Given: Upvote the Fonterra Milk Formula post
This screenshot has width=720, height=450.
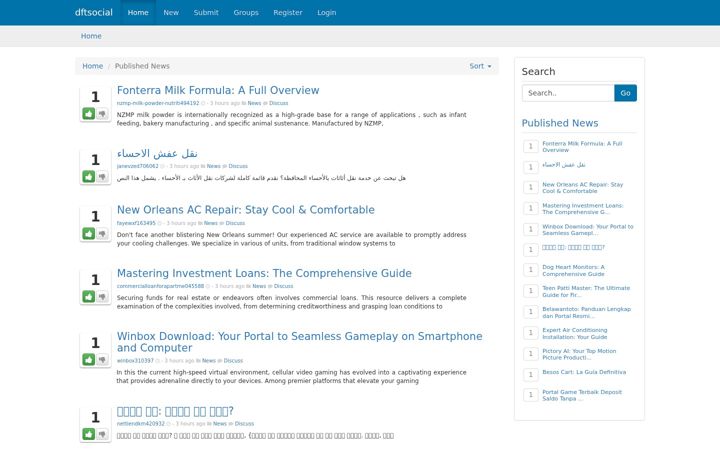Looking at the screenshot, I should [x=89, y=113].
